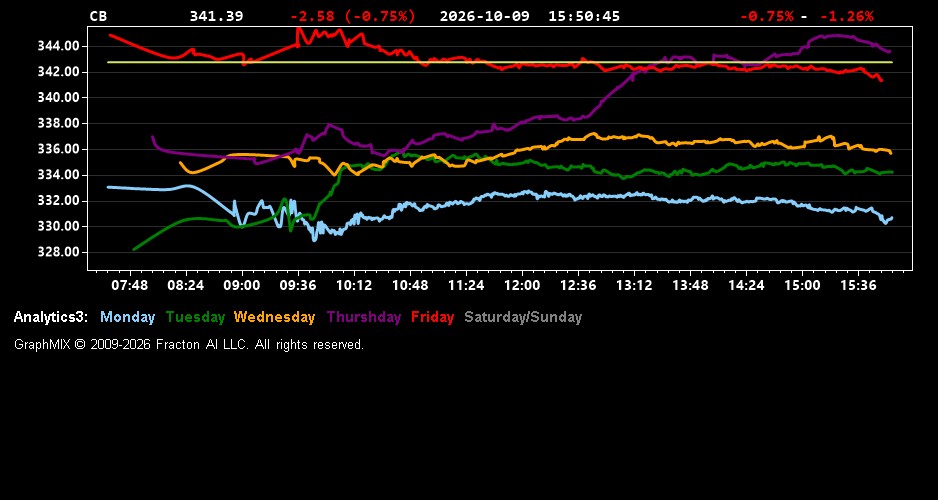The width and height of the screenshot is (938, 500).
Task: Click the Saturday/Sunday legend entry
Action: pos(523,317)
